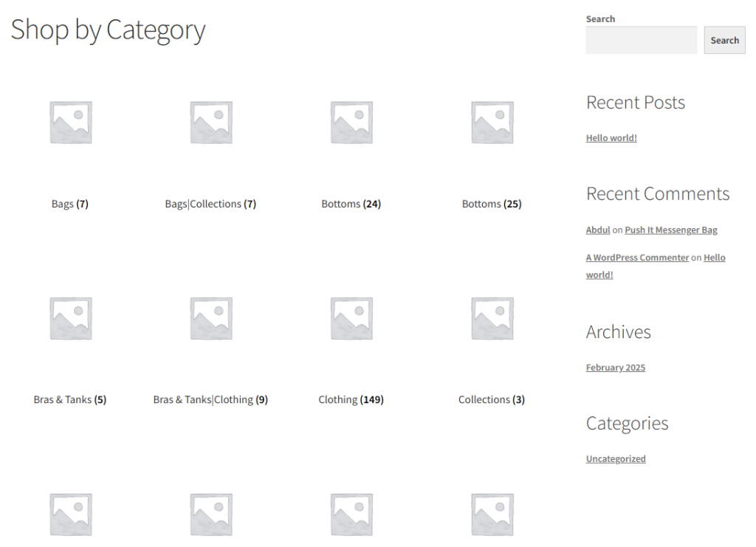Image resolution: width=756 pixels, height=547 pixels.
Task: Open the Push It Messenger Bag link
Action: [670, 230]
